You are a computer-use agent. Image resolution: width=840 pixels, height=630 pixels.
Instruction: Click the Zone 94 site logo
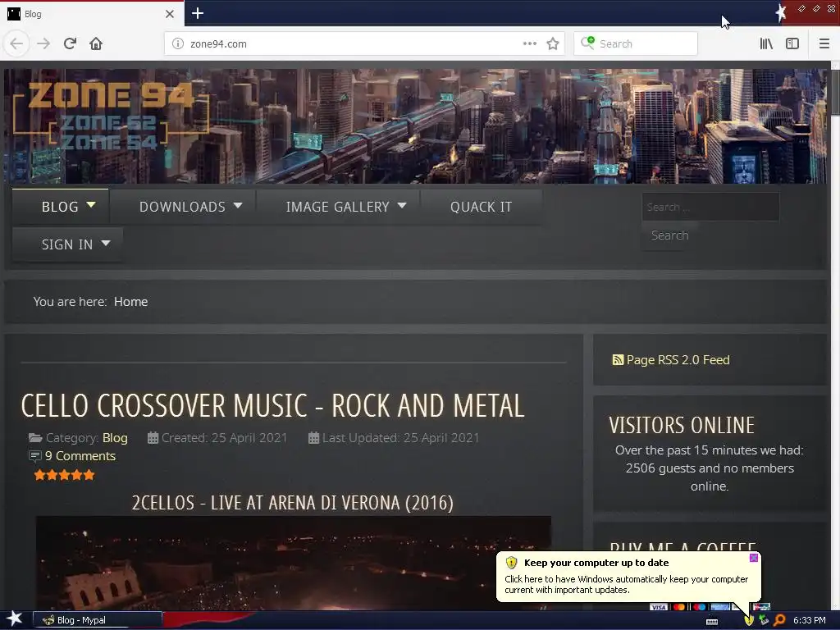(x=110, y=116)
